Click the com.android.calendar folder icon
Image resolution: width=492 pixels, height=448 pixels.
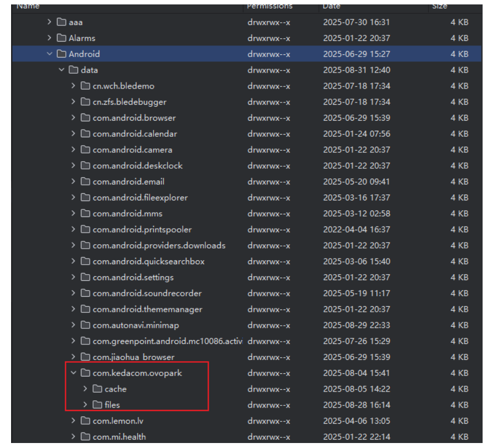click(85, 134)
